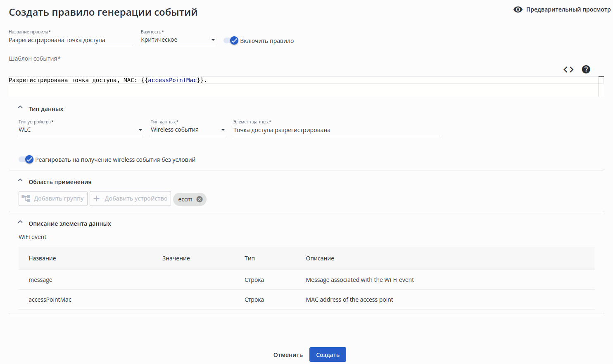Screen dimensions: 613x364
Task: Select the accessPointMac table row
Action: click(306, 300)
